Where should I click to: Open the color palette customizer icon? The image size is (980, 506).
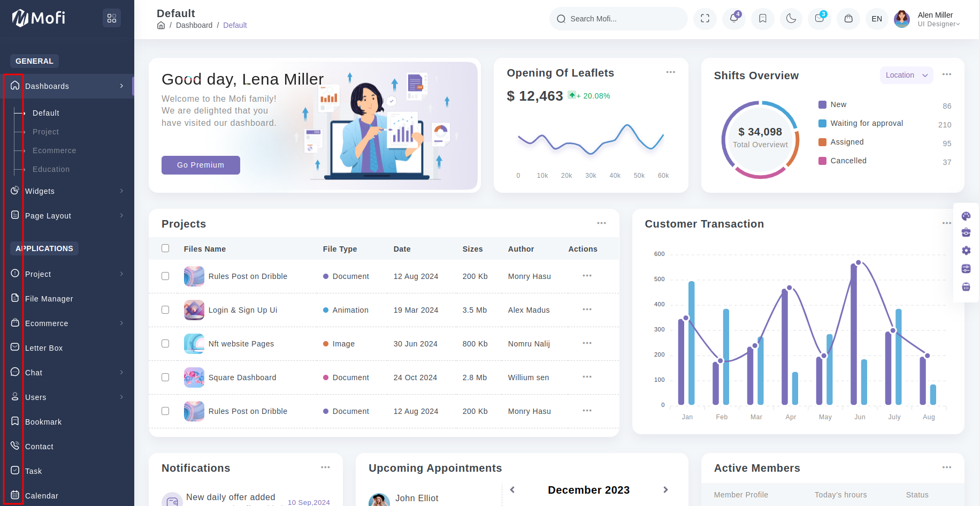(x=966, y=216)
